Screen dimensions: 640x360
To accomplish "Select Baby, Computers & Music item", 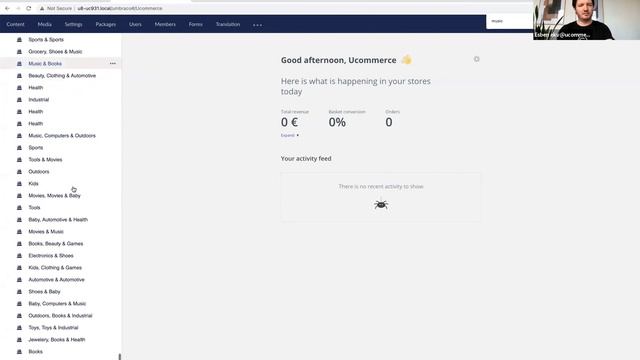I will [57, 304].
